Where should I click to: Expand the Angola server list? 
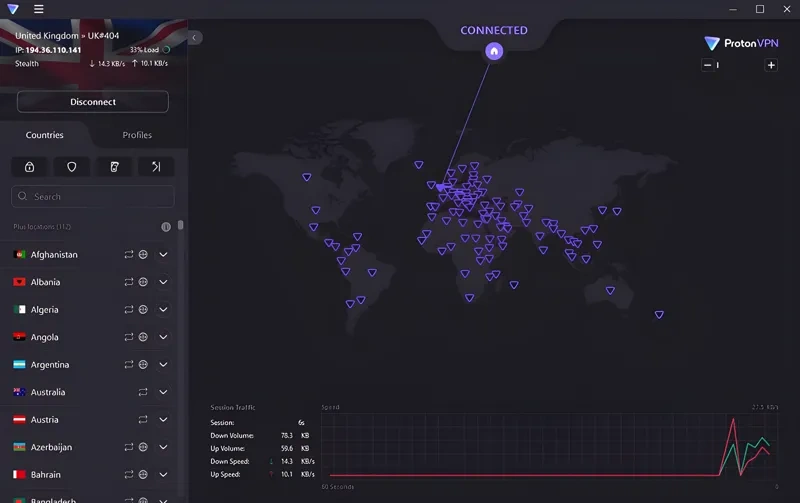pos(163,337)
